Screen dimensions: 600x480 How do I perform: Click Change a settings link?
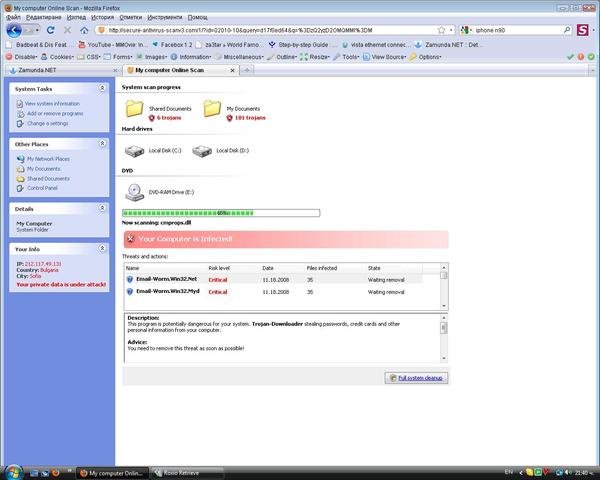click(47, 123)
